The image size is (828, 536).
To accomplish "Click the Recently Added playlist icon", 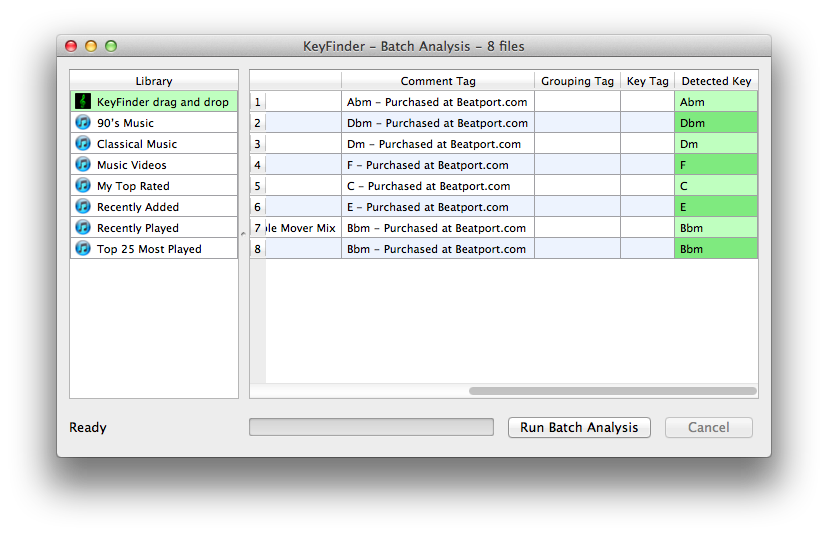I will 84,207.
